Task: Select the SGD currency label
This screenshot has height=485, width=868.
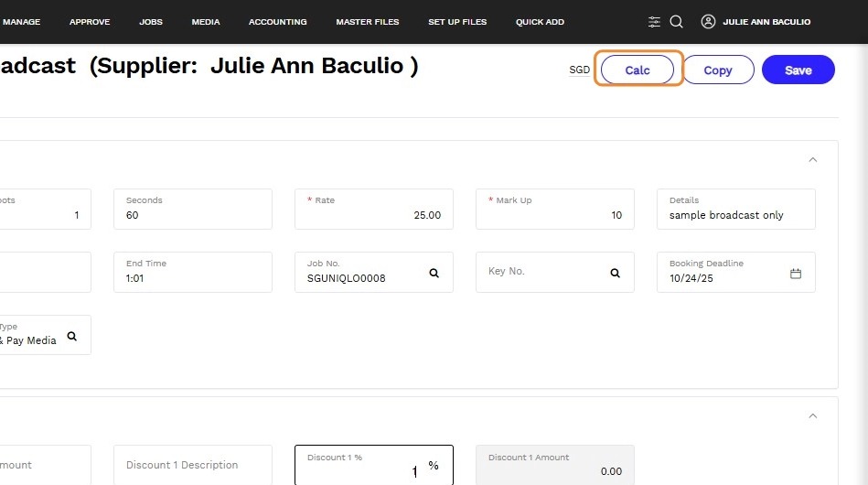Action: click(580, 70)
